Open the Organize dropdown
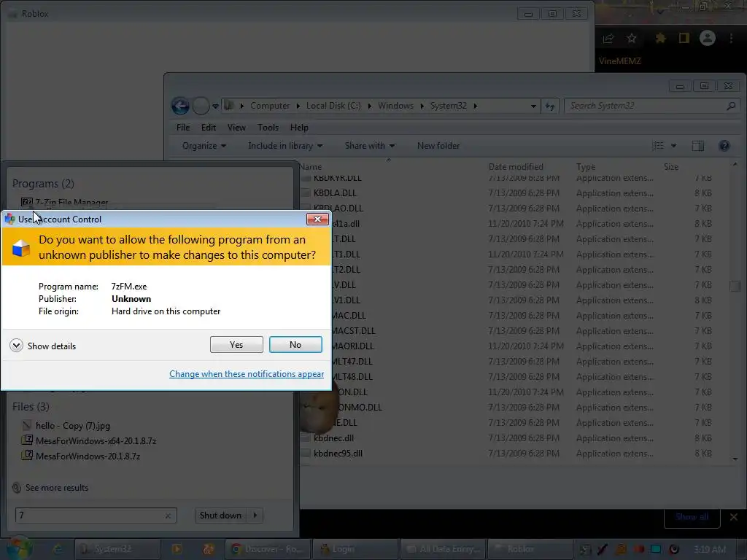 [204, 146]
